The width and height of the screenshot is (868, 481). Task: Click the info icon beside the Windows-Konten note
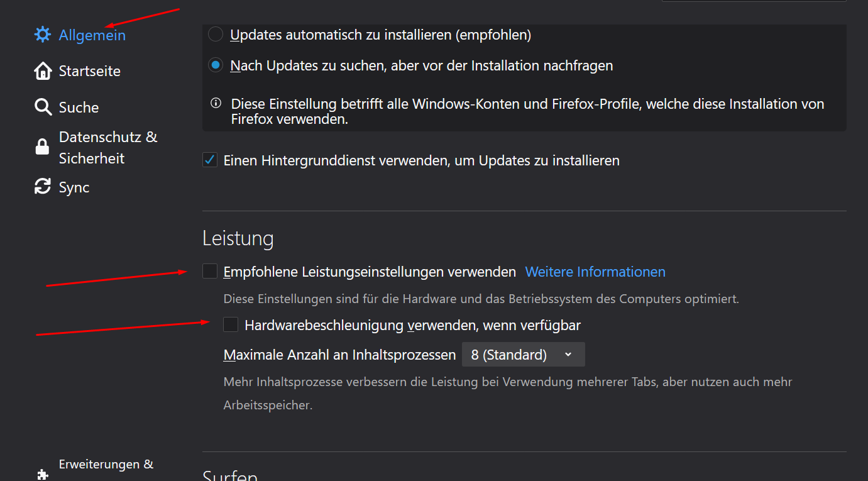coord(216,103)
